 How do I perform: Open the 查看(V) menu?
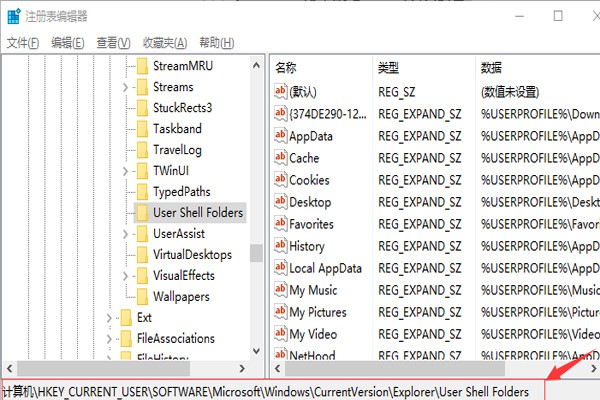(x=113, y=43)
